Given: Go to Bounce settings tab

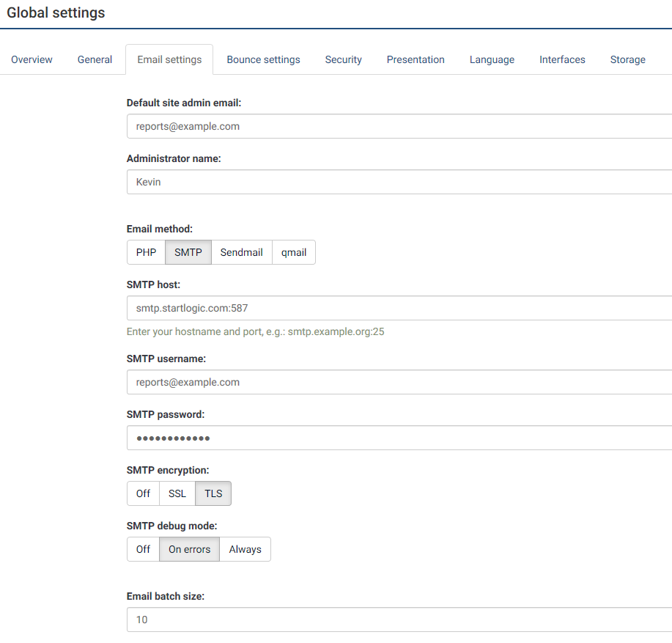Looking at the screenshot, I should 263,60.
